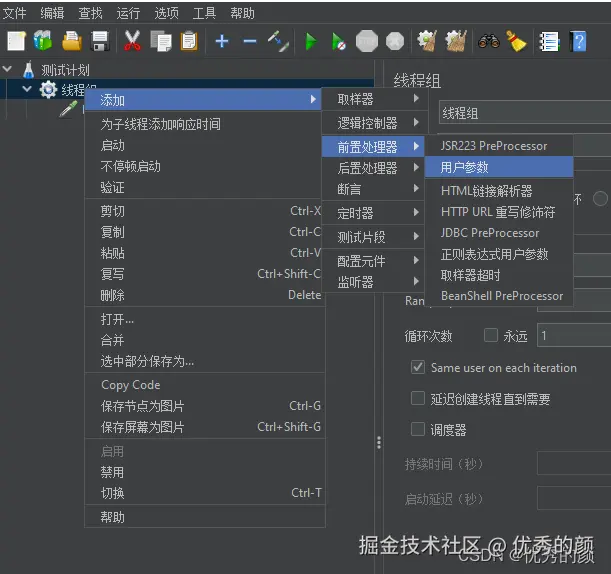Expand the 逻辑控制器 submenu
Image resolution: width=611 pixels, height=574 pixels.
pyautogui.click(x=373, y=123)
